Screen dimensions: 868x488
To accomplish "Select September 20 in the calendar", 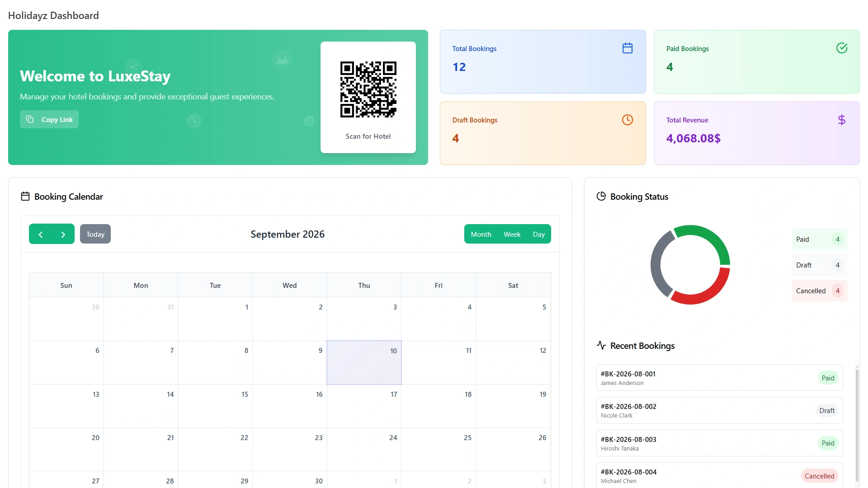I will click(x=66, y=450).
